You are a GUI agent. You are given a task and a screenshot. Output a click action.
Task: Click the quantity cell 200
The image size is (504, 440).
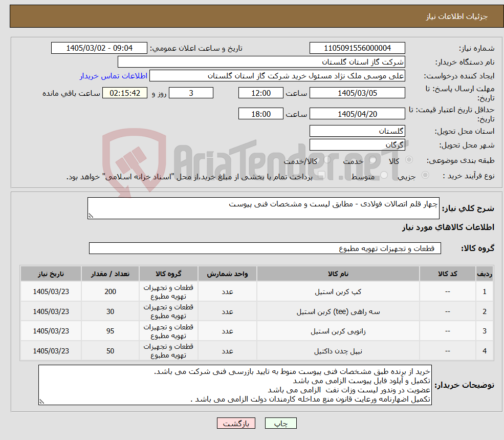[110, 291]
